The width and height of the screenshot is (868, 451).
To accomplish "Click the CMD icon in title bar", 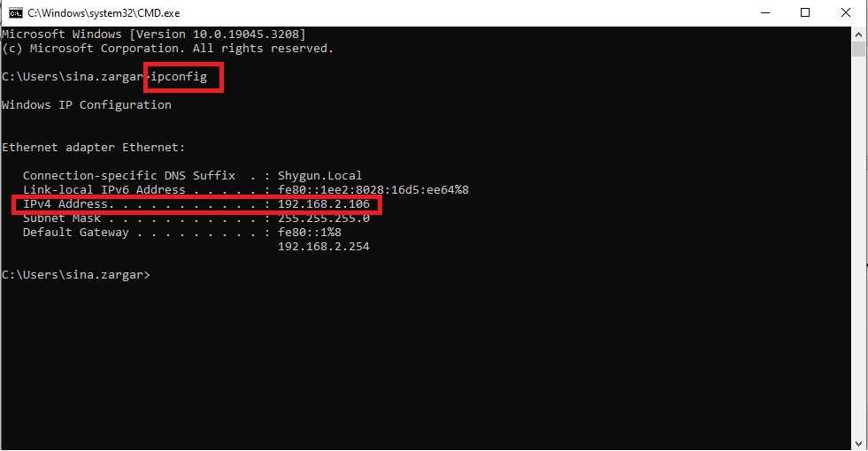I will (x=16, y=12).
